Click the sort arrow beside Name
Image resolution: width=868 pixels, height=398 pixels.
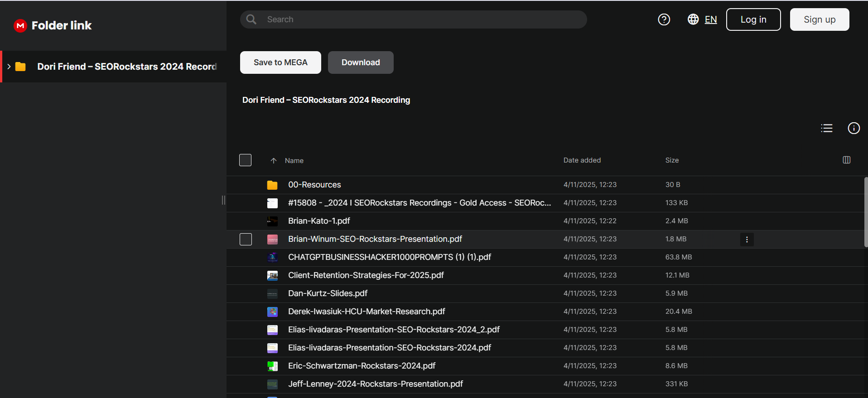click(274, 161)
